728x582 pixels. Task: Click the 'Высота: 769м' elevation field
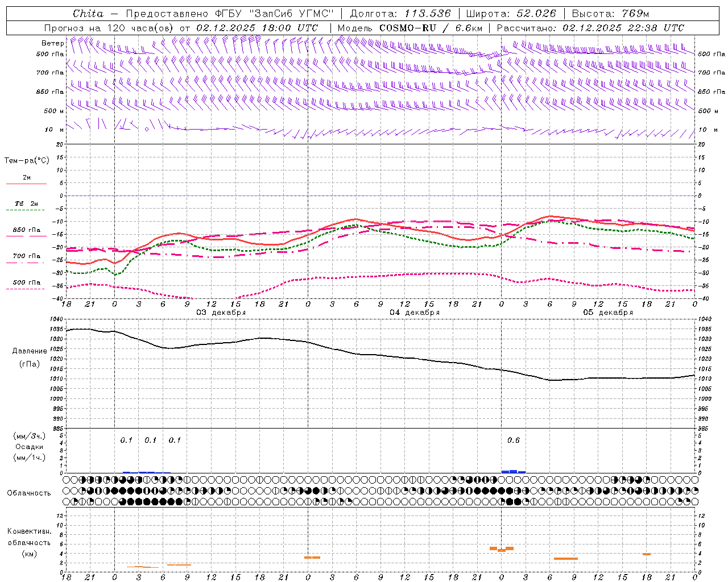(610, 14)
